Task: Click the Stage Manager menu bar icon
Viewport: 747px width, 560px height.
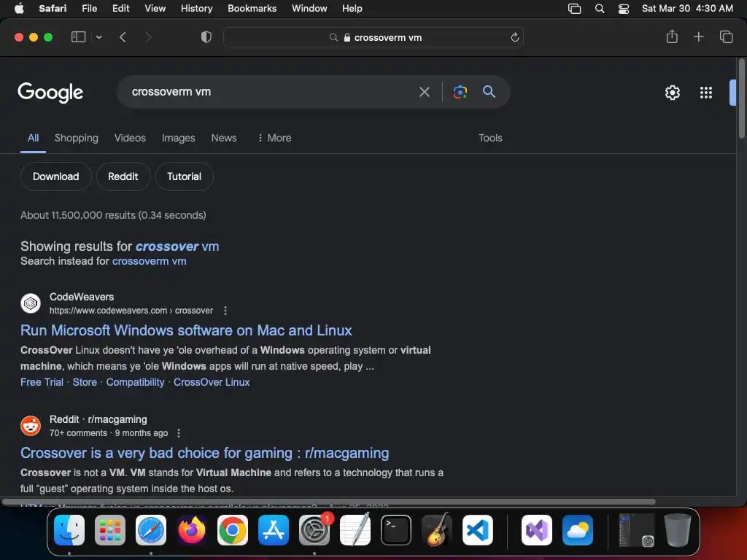Action: tap(575, 9)
